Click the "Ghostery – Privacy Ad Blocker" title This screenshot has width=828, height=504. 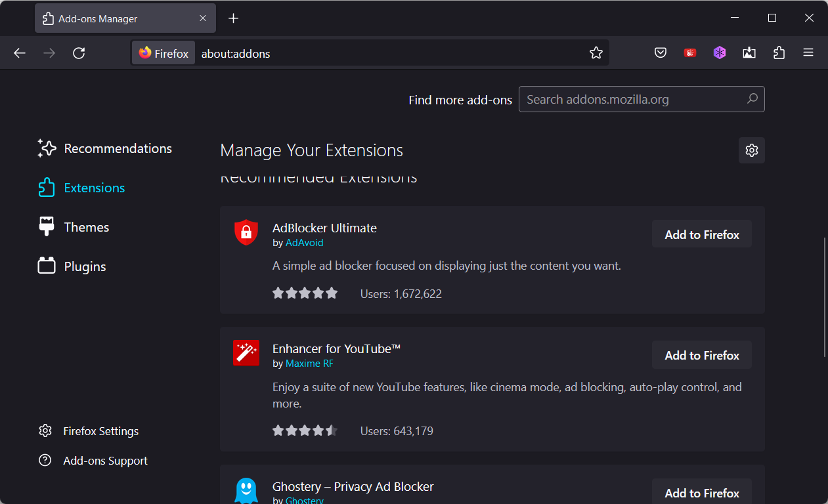click(x=353, y=486)
